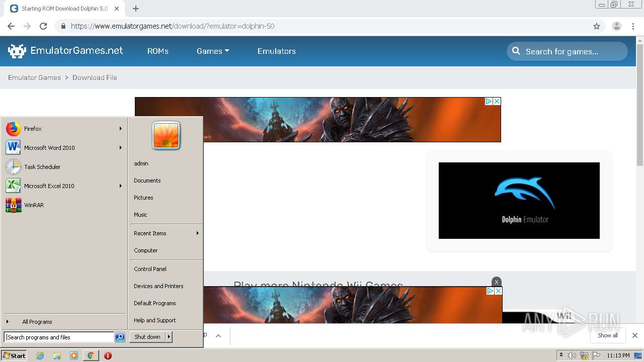
Task: Open the Chrome profile avatar
Action: (617, 26)
